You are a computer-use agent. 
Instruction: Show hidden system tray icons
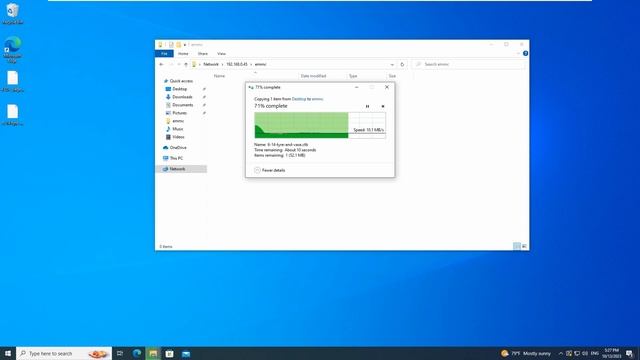point(561,353)
